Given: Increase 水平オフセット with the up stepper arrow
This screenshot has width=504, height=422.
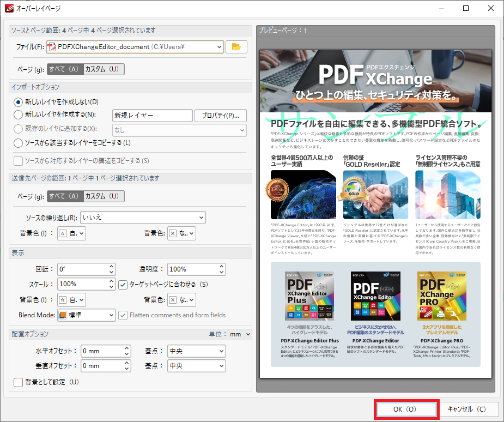Looking at the screenshot, I should (x=127, y=348).
